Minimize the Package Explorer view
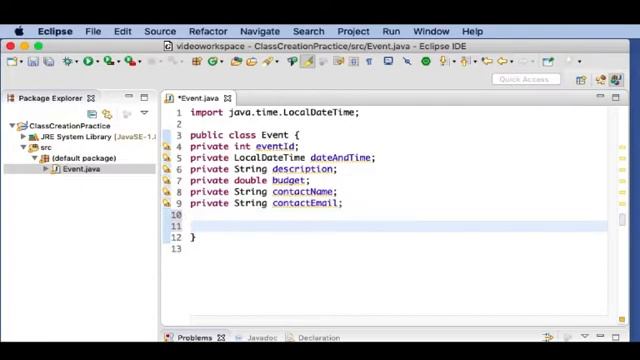The height and width of the screenshot is (360, 640). (x=129, y=97)
